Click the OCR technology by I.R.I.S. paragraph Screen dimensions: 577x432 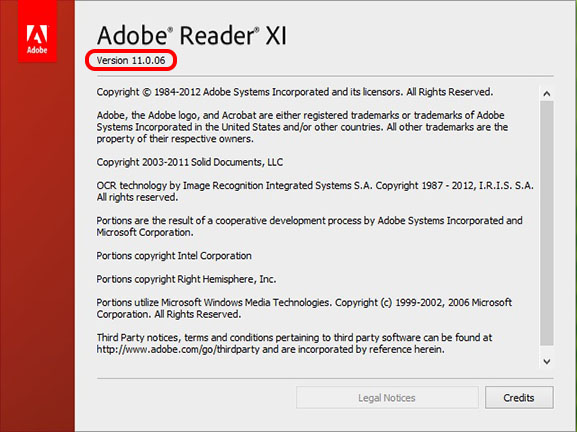tap(315, 191)
